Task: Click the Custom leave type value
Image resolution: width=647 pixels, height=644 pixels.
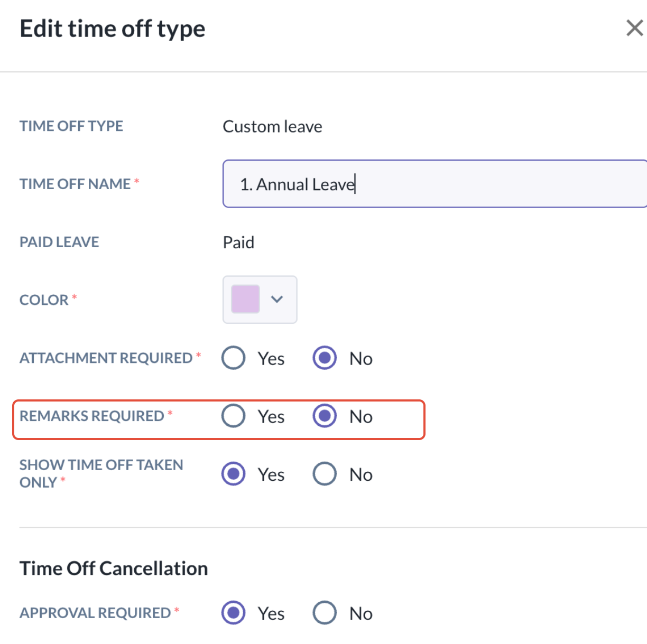Action: tap(272, 127)
